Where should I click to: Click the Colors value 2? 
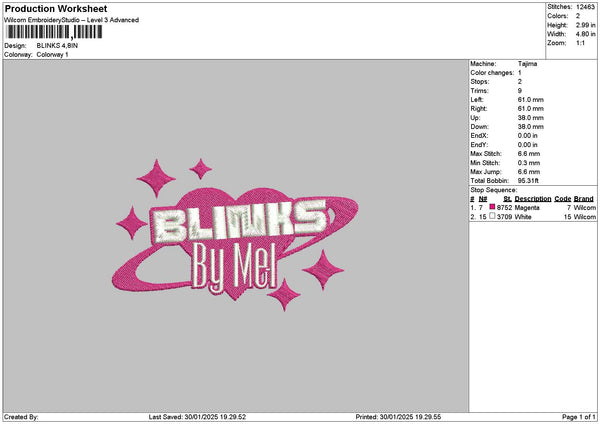pyautogui.click(x=578, y=16)
